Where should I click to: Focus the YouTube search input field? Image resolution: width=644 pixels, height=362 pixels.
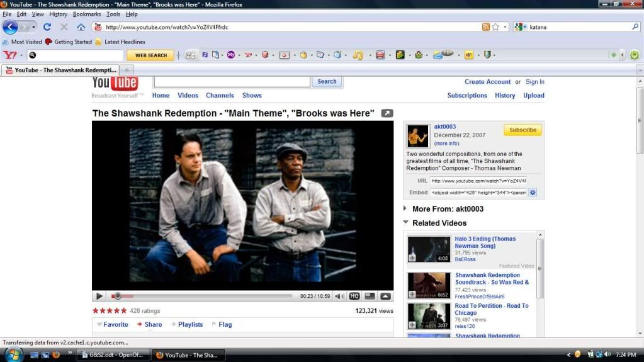232,81
